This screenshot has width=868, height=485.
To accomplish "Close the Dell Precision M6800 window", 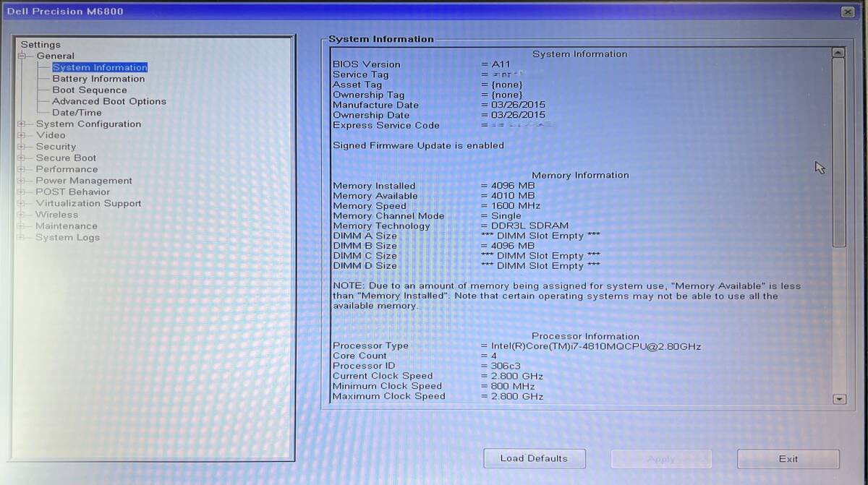I will 848,12.
